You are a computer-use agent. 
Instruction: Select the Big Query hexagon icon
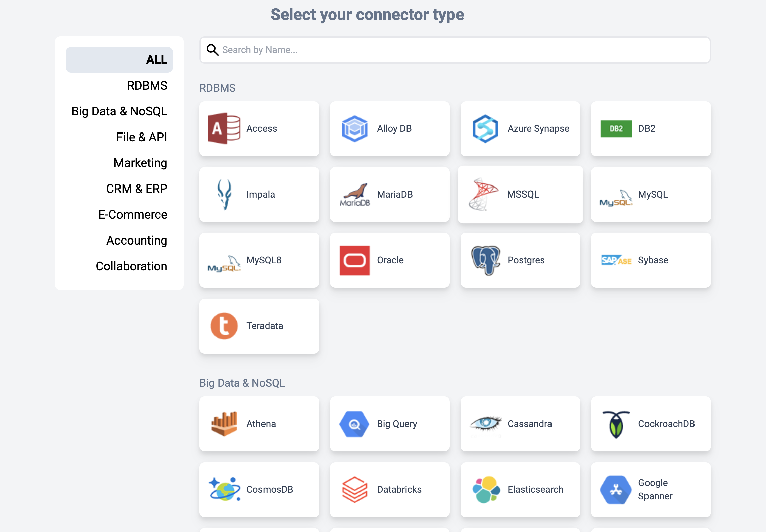pyautogui.click(x=354, y=424)
